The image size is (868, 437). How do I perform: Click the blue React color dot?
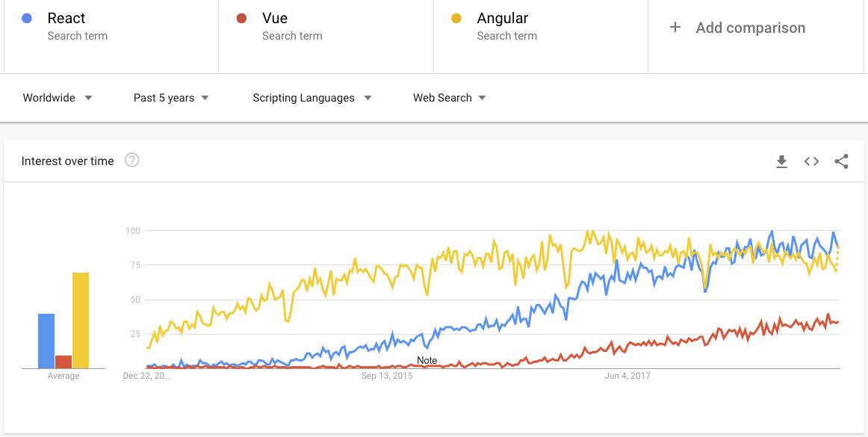pyautogui.click(x=27, y=19)
